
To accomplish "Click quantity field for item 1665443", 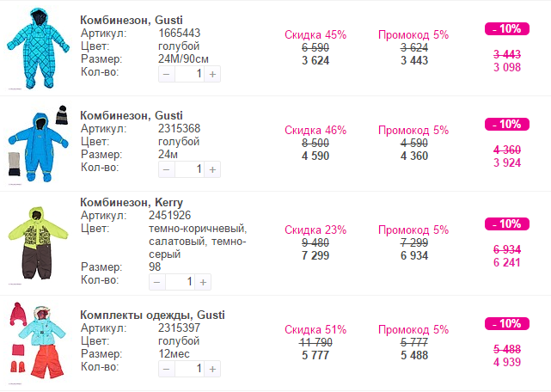I will click(x=189, y=75).
